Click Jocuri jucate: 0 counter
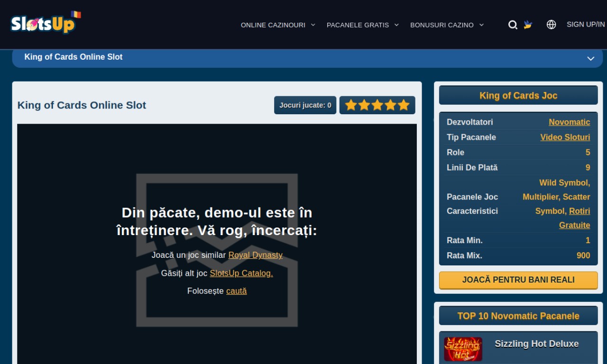This screenshot has width=607, height=364. coord(305,105)
